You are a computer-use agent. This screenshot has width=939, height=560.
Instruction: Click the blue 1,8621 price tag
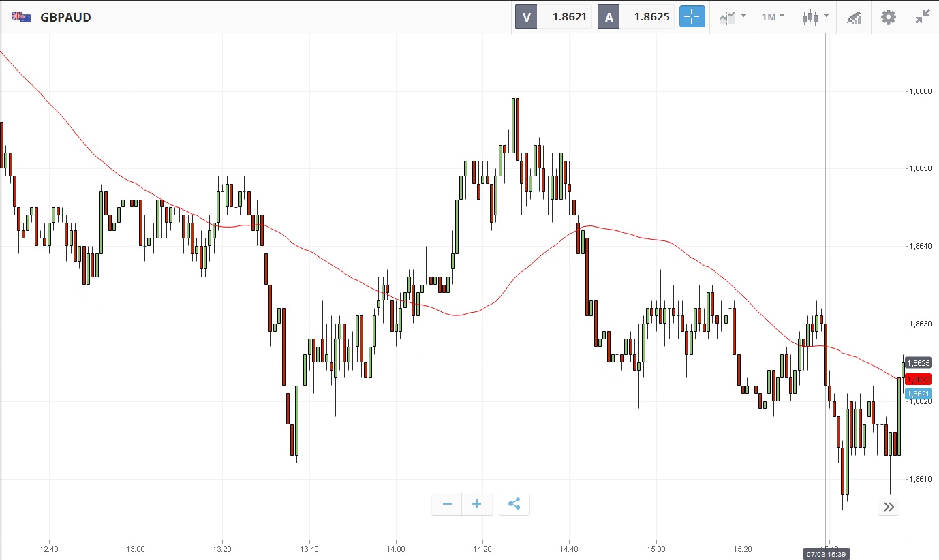pyautogui.click(x=918, y=394)
